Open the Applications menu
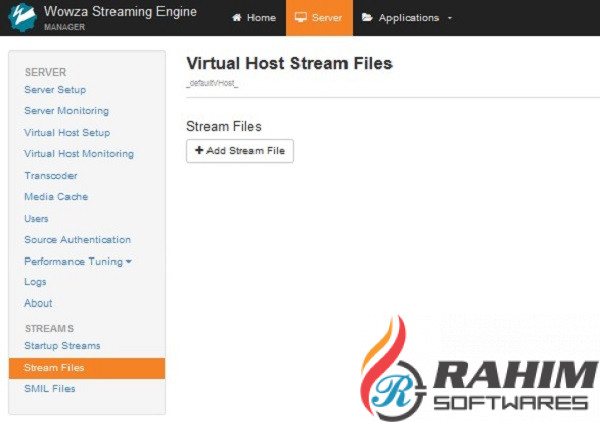The height and width of the screenshot is (422, 600). (x=407, y=18)
